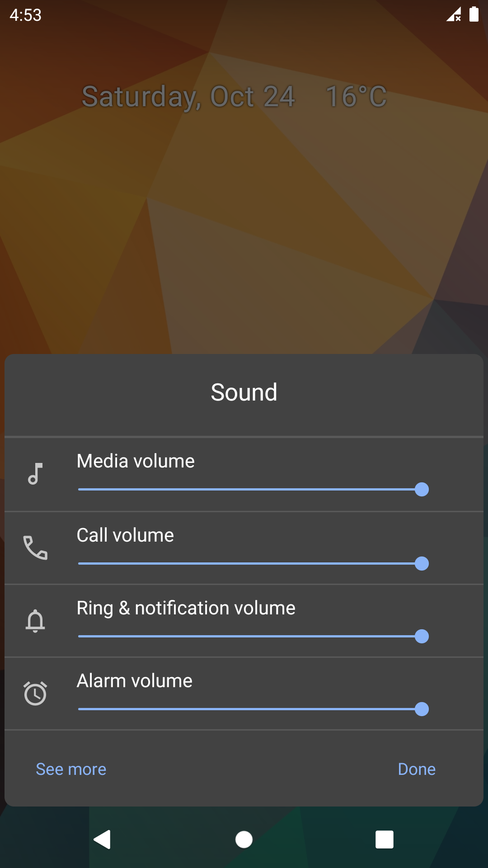488x868 pixels.
Task: Tap the call volume phone icon
Action: pyautogui.click(x=35, y=547)
